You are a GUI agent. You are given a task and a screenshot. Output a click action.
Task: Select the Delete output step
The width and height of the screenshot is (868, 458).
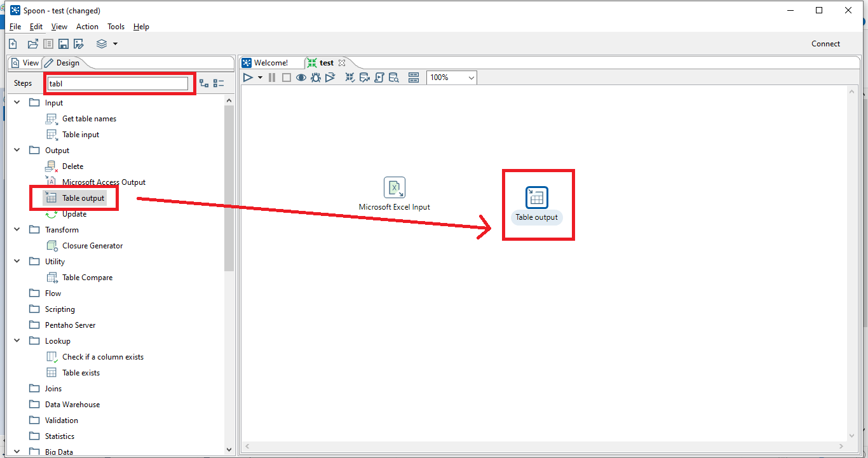pos(72,166)
